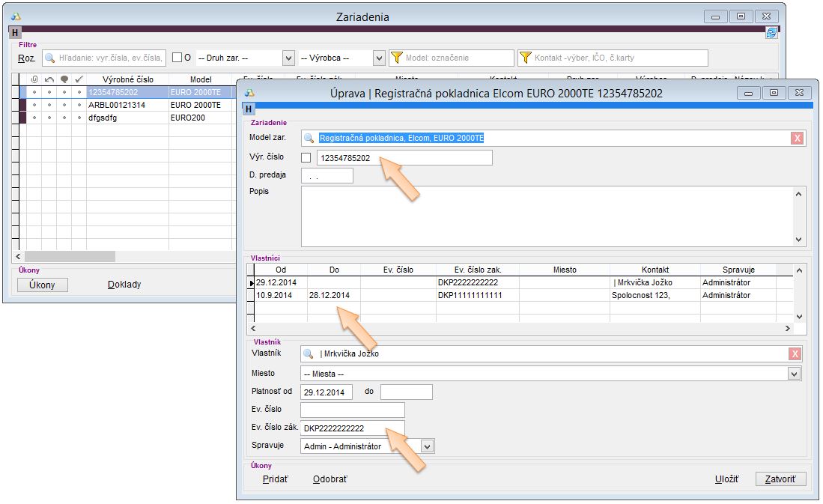Toggle the checkbox next to Výr. číslo
Screen dimensions: 823x504
[x=306, y=158]
